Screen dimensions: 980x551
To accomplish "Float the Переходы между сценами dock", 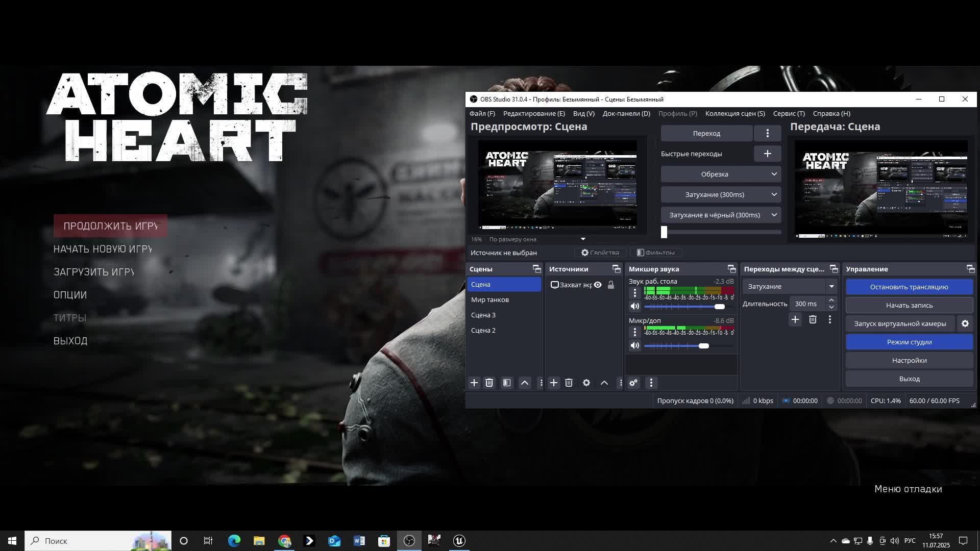I will point(834,269).
